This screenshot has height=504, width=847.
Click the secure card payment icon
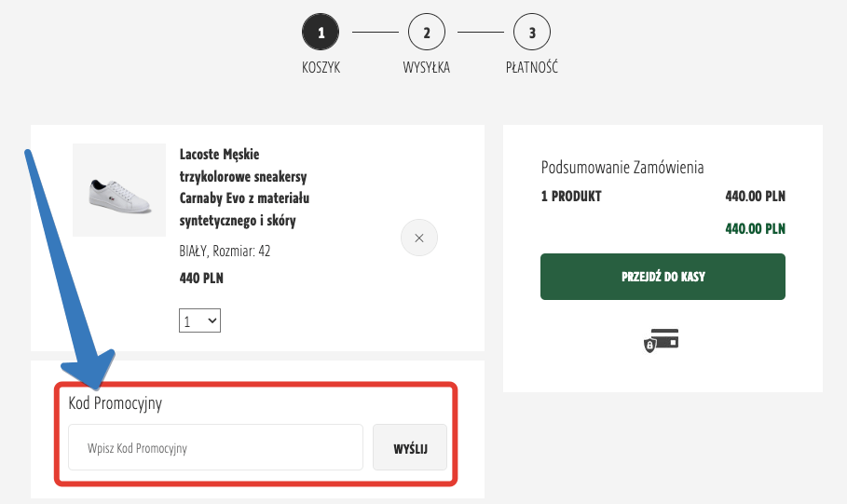pos(662,340)
